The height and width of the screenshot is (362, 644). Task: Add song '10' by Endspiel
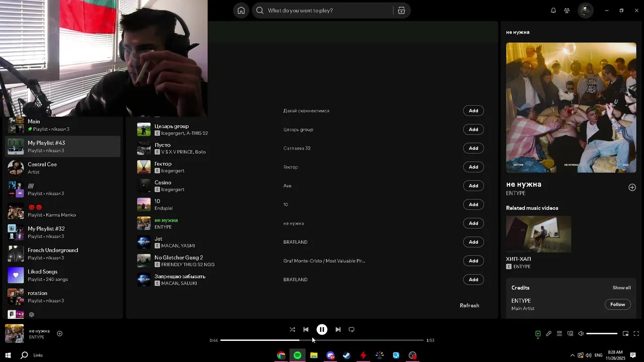[473, 205]
